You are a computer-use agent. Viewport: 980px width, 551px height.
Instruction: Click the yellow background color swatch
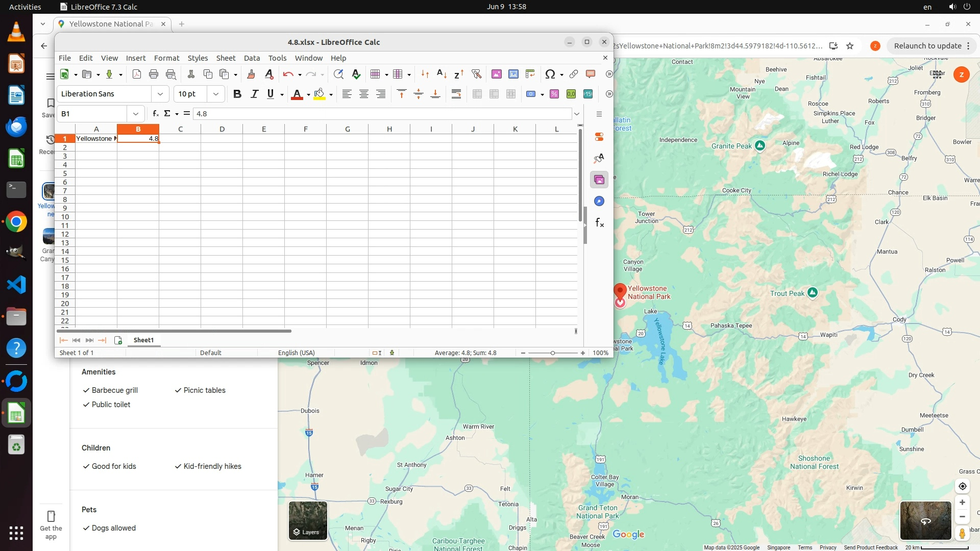[320, 94]
